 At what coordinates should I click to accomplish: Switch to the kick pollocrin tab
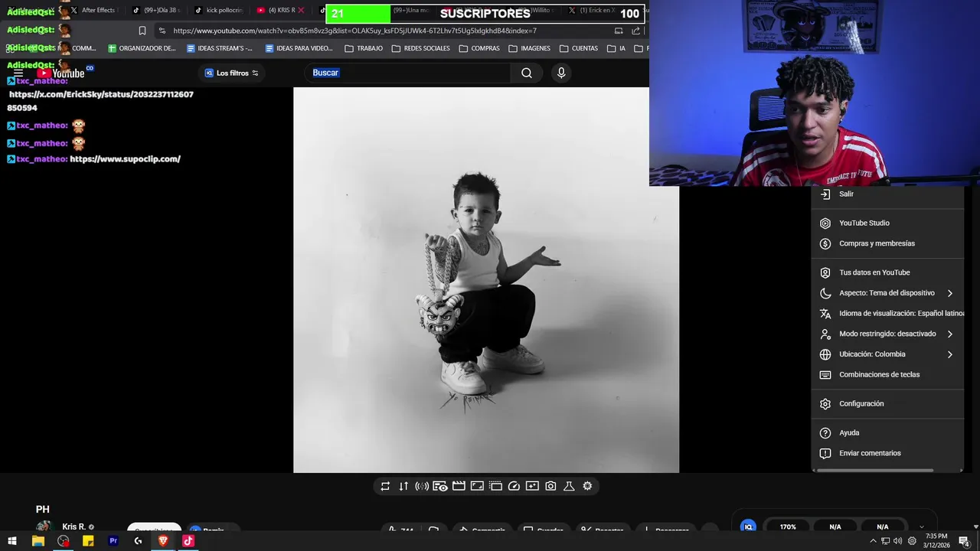[218, 11]
